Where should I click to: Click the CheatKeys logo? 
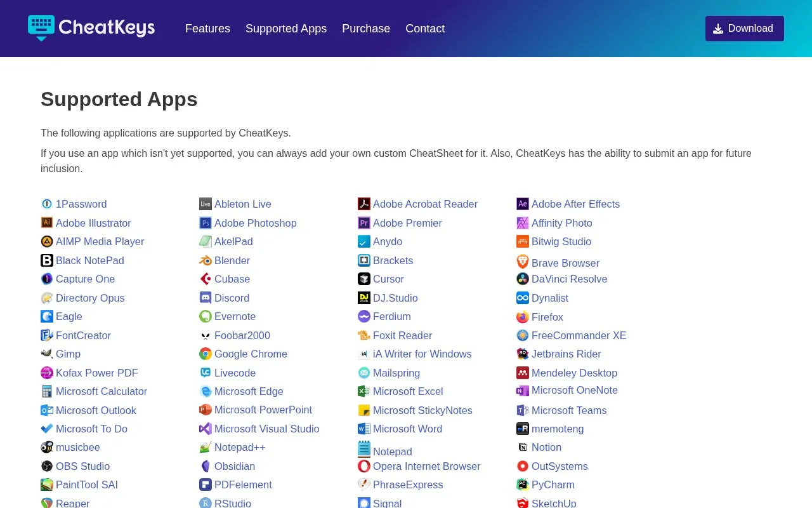point(91,28)
